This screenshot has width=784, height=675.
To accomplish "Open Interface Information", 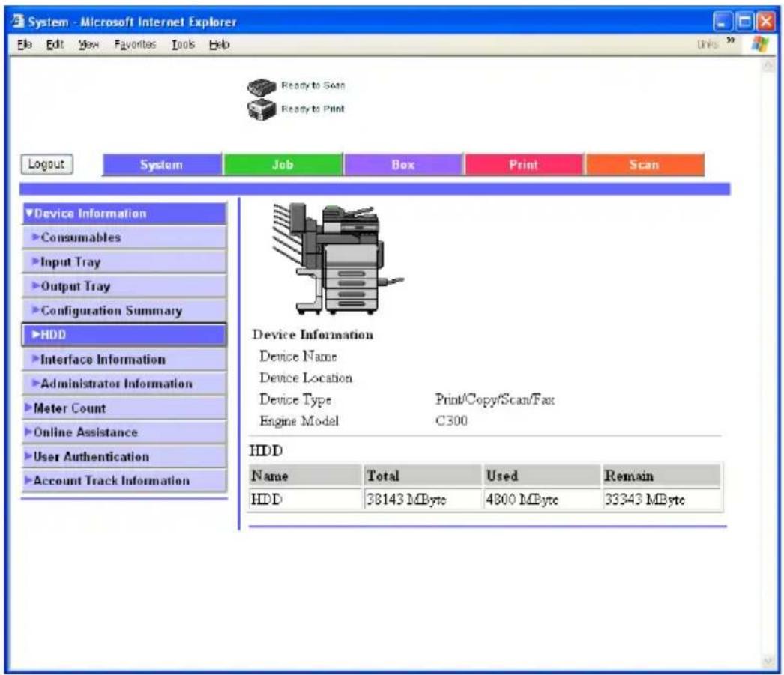I will [124, 360].
